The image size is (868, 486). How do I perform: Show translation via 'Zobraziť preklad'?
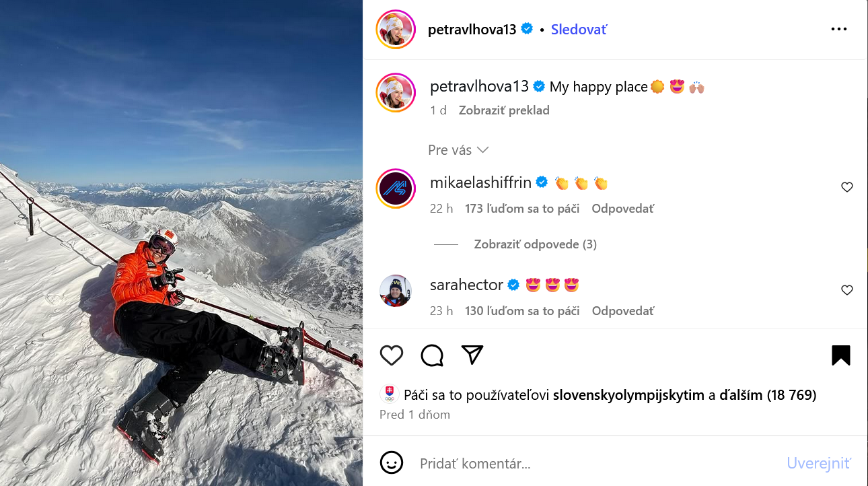(x=504, y=110)
